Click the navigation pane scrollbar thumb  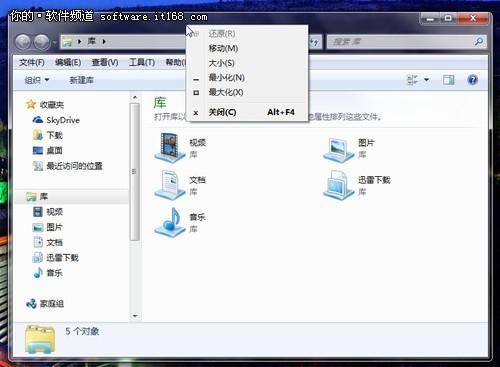pyautogui.click(x=135, y=172)
